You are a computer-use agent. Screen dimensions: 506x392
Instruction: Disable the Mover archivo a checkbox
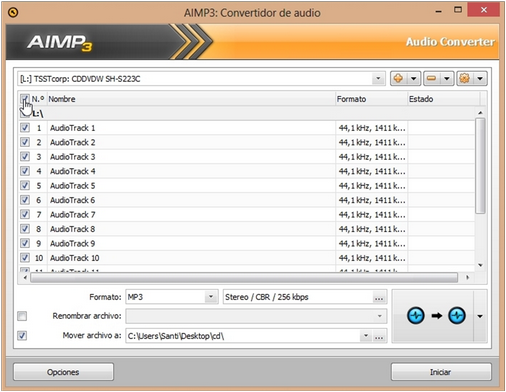22,335
